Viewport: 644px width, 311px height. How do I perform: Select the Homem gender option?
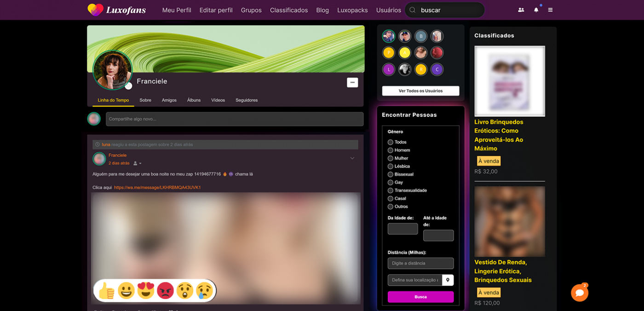(391, 150)
